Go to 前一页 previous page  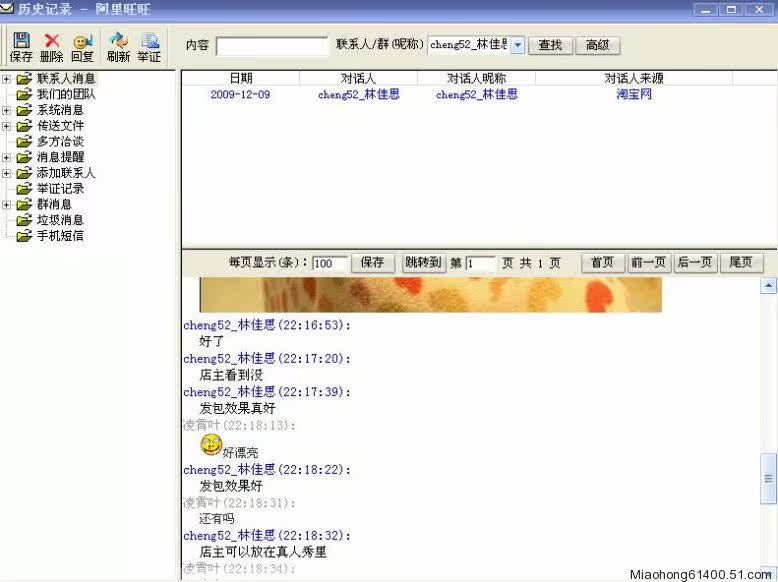(648, 262)
